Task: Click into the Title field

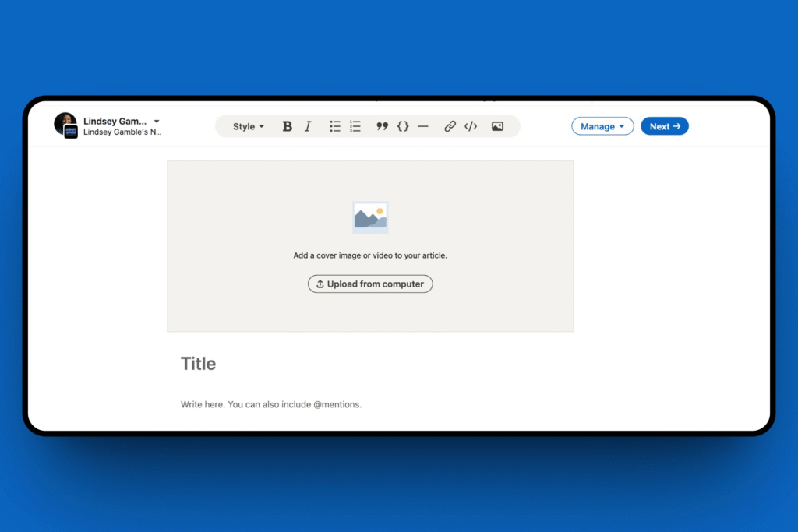Action: click(x=199, y=364)
